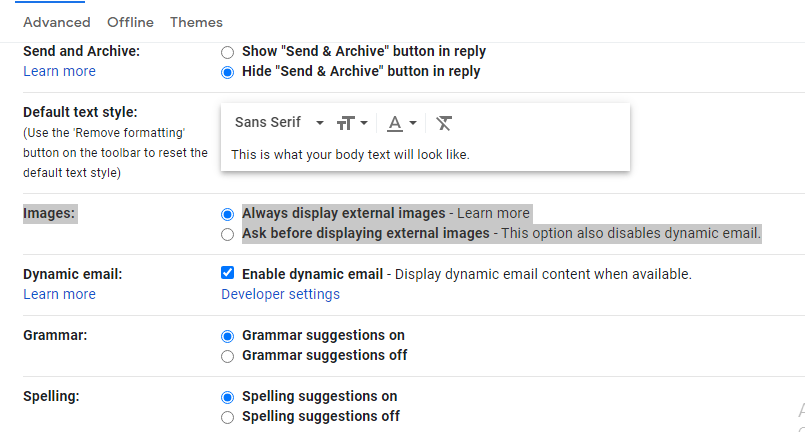This screenshot has height=432, width=805.
Task: Click the Remove formatting icon
Action: pyautogui.click(x=444, y=123)
